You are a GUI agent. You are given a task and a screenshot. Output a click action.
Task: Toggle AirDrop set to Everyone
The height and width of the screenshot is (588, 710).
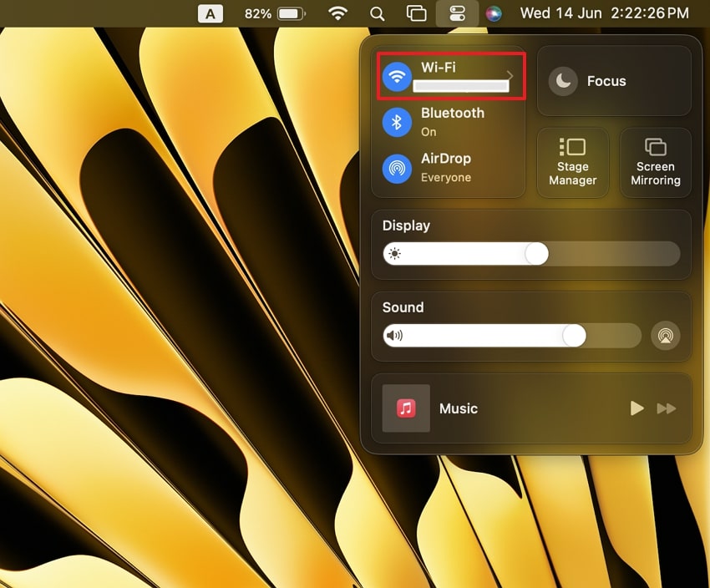point(398,168)
